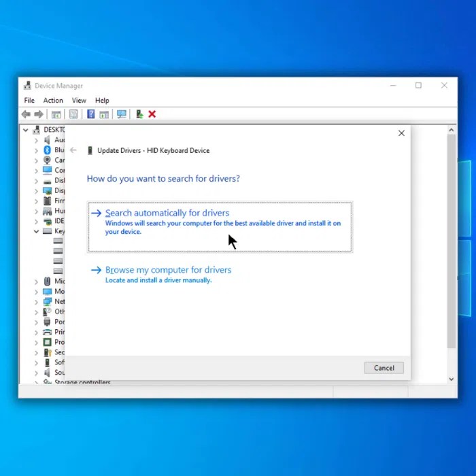Expand the Human Interface Devices chevron

(36, 211)
